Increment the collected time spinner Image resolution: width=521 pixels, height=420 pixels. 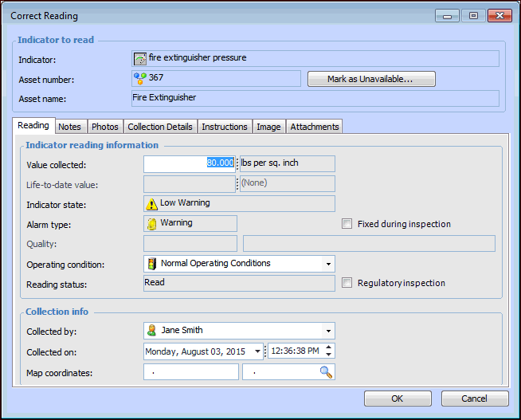click(330, 347)
